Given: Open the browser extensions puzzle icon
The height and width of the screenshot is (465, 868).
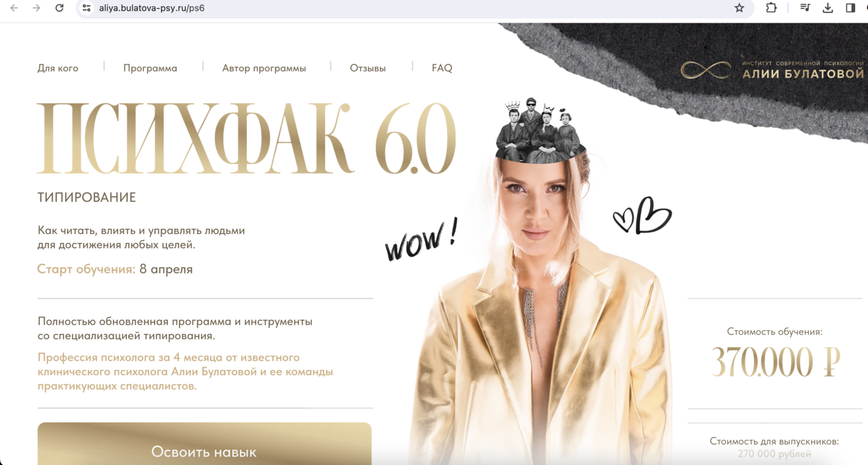Looking at the screenshot, I should (x=771, y=8).
